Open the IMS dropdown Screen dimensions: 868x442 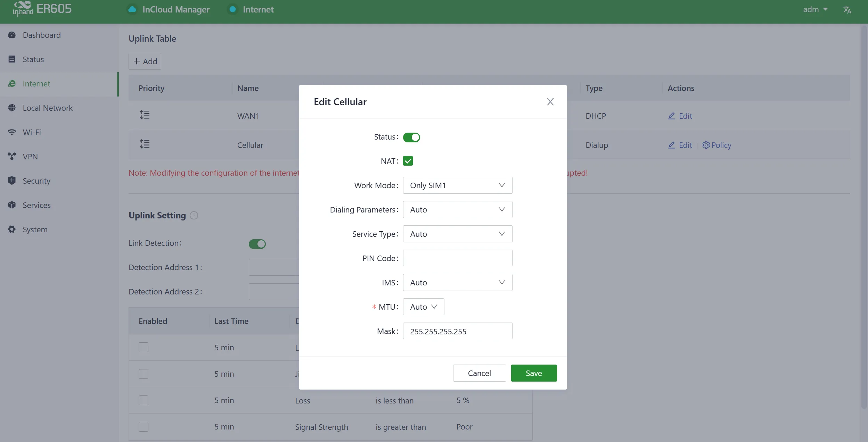pos(458,283)
